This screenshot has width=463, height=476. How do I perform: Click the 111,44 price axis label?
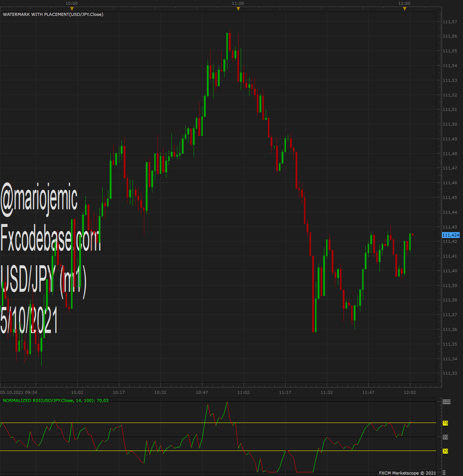[450, 212]
